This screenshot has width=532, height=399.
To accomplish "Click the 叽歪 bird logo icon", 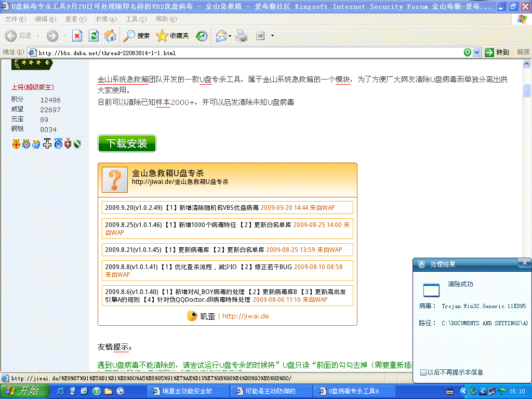I will tap(192, 316).
